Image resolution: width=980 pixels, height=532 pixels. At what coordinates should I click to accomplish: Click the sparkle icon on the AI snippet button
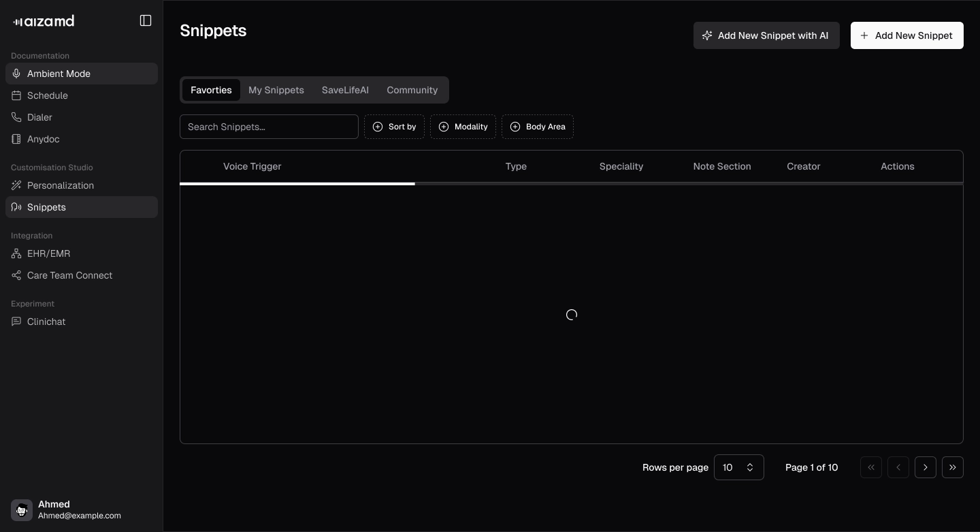click(707, 35)
